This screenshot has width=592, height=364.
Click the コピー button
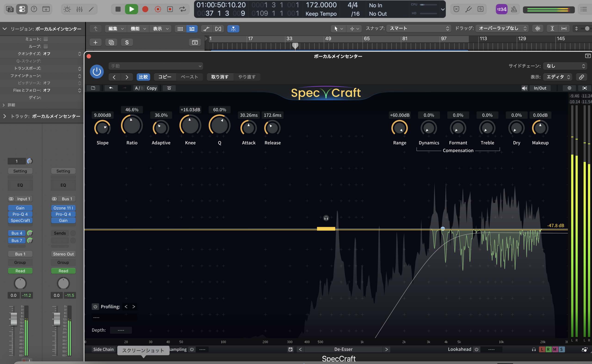tap(165, 77)
